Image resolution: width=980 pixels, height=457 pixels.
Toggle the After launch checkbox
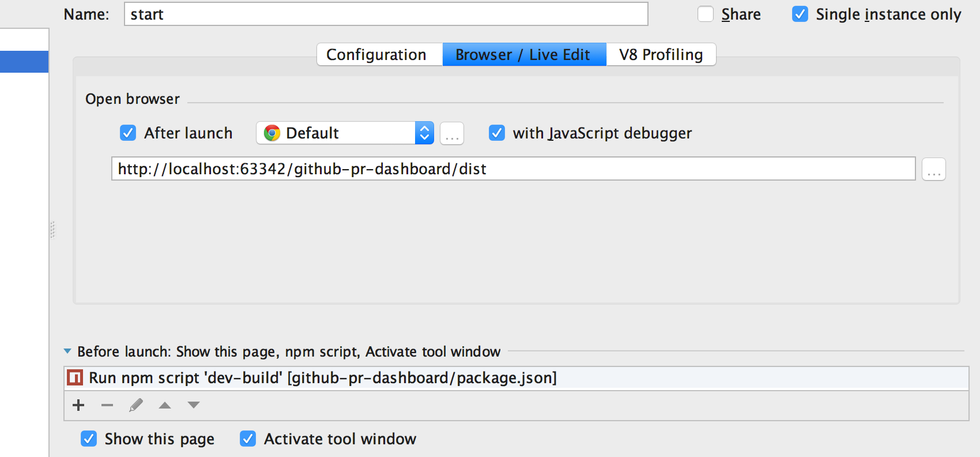point(128,133)
